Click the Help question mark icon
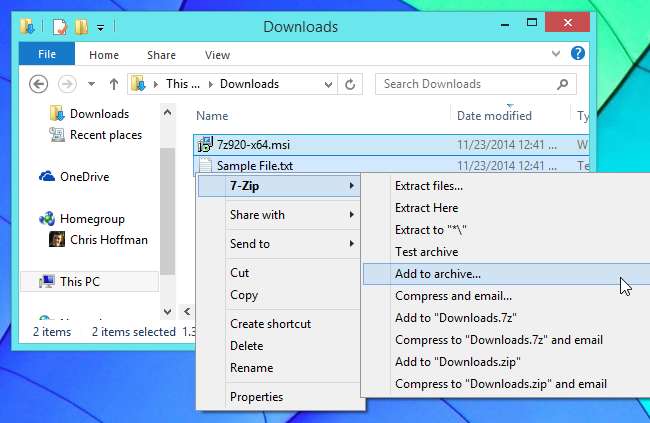Screen dimensions: 650x423 [x=577, y=55]
